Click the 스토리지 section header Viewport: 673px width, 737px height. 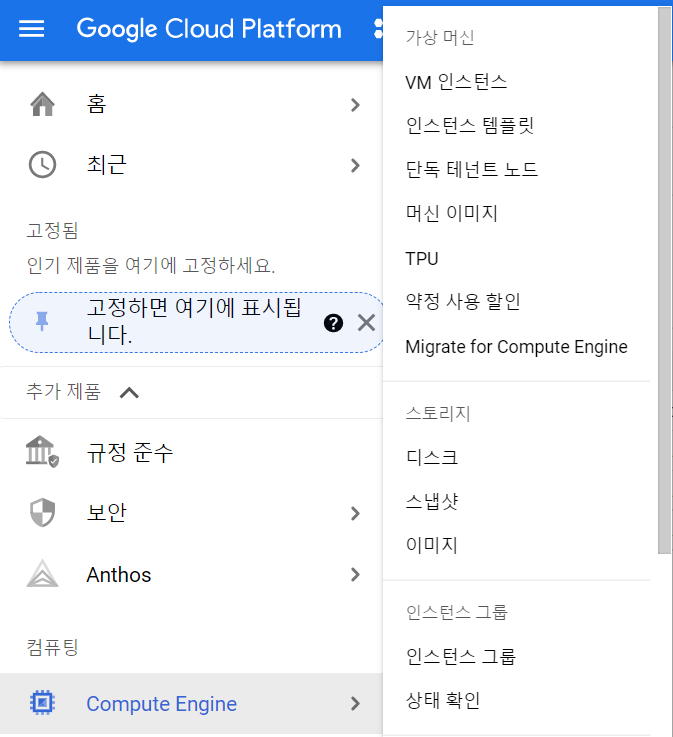(x=438, y=414)
